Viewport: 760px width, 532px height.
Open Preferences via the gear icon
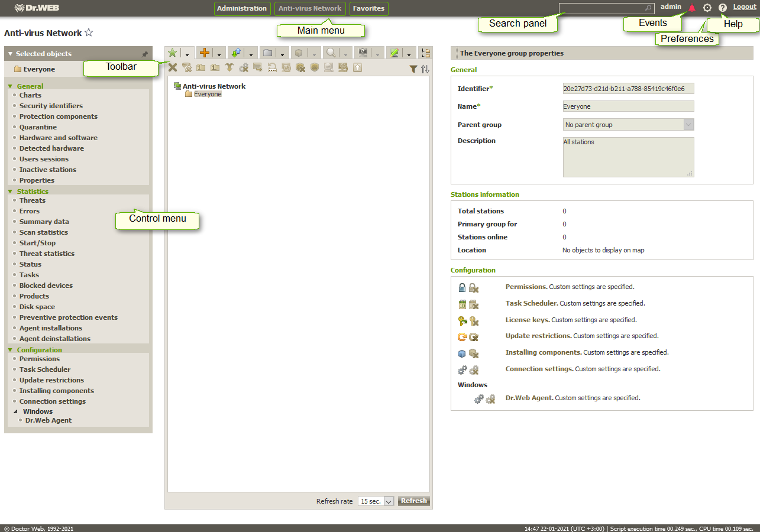coord(707,8)
